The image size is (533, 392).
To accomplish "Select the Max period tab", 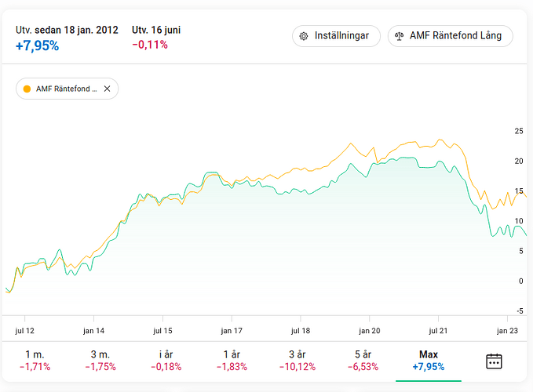I will (428, 361).
